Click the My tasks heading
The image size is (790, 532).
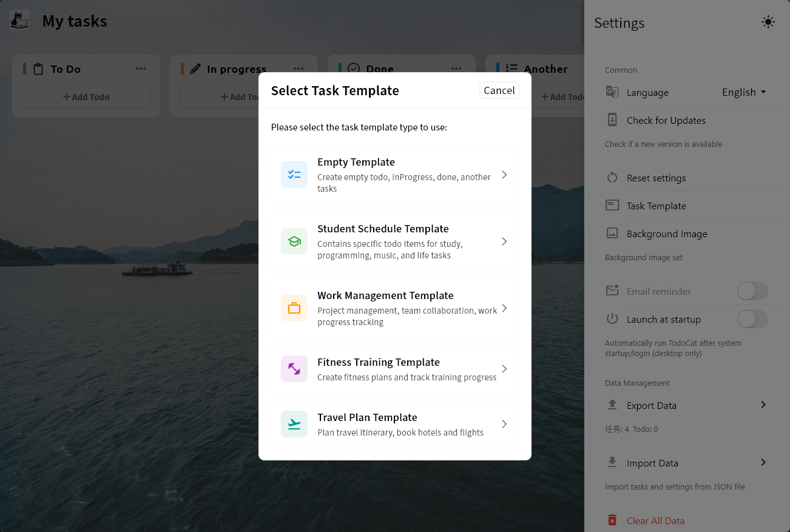pos(75,21)
